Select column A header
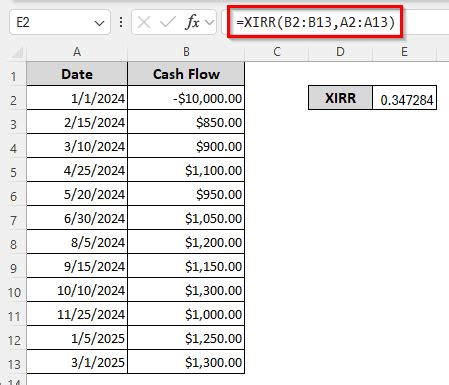The image size is (449, 385). (x=77, y=52)
